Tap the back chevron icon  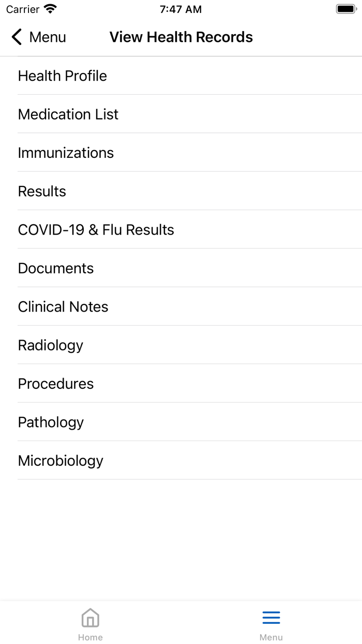[x=17, y=37]
